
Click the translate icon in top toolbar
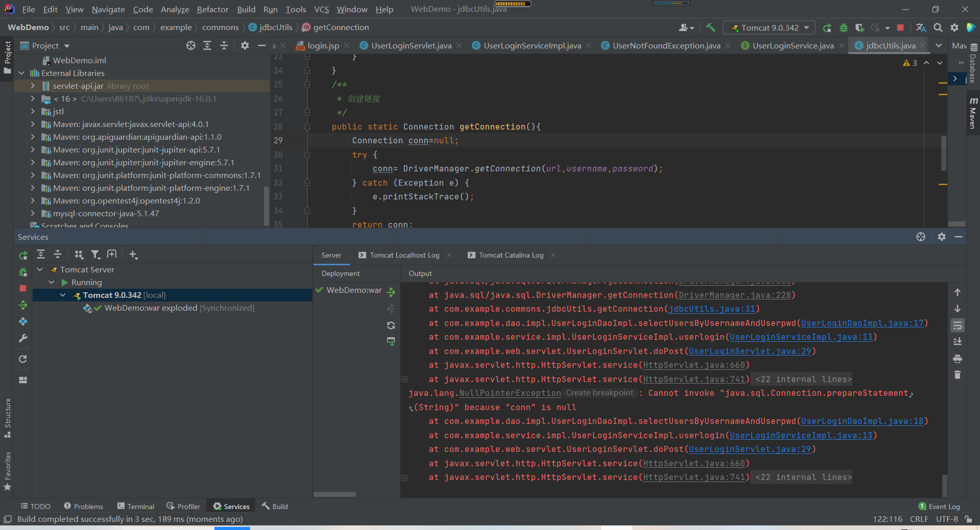click(921, 28)
